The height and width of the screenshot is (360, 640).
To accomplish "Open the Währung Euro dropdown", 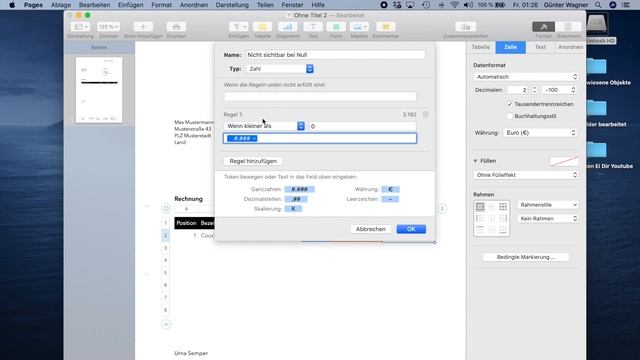I will (x=540, y=133).
